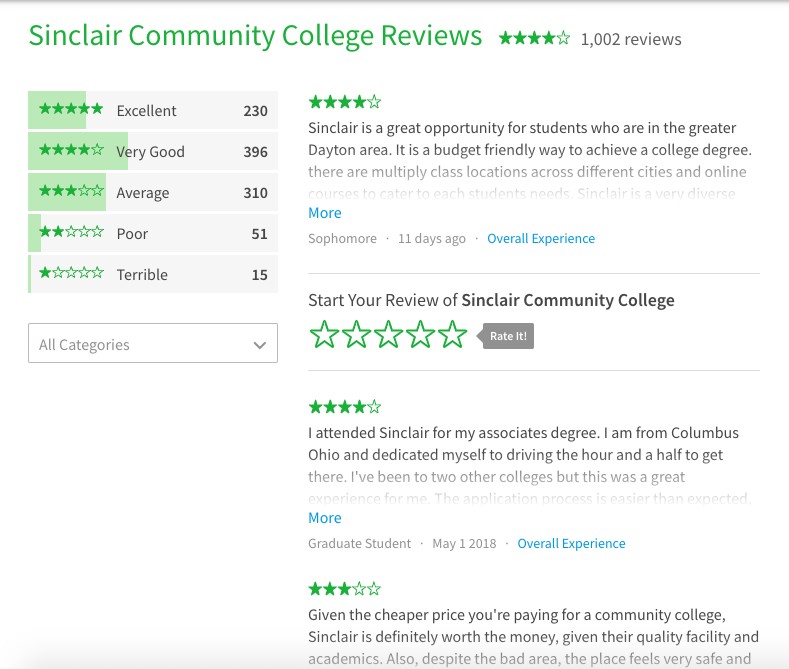Click the four-star rating on the Sophomore review
This screenshot has height=669, width=789.
pyautogui.click(x=345, y=102)
